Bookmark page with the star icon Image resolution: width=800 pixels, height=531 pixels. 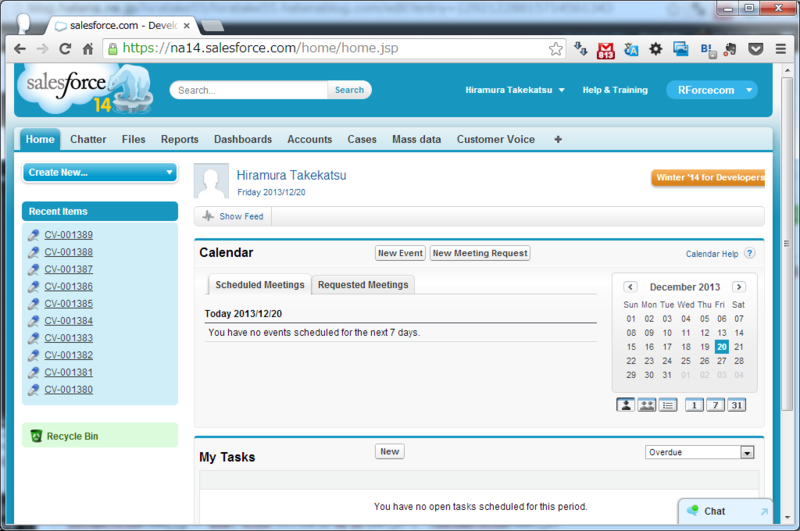pyautogui.click(x=556, y=49)
